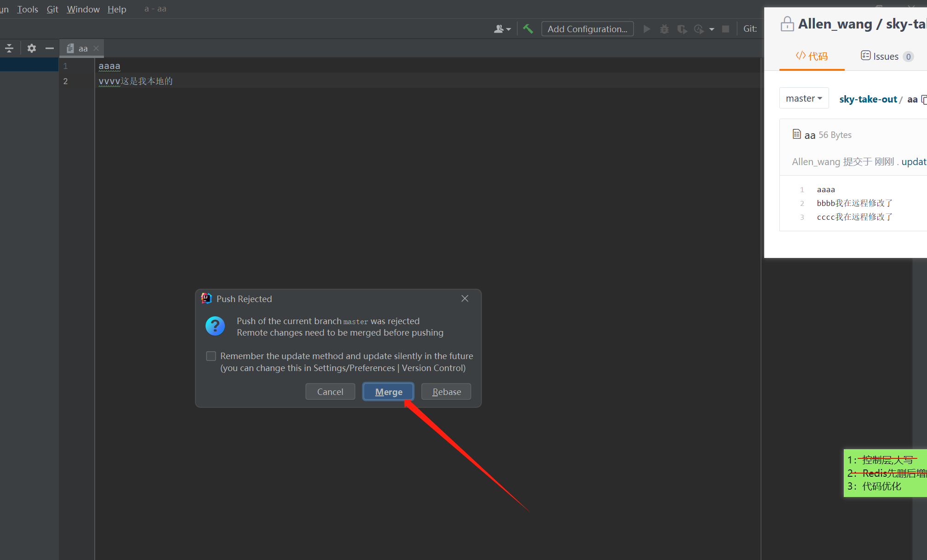
Task: Open the Git menu
Action: tap(52, 9)
